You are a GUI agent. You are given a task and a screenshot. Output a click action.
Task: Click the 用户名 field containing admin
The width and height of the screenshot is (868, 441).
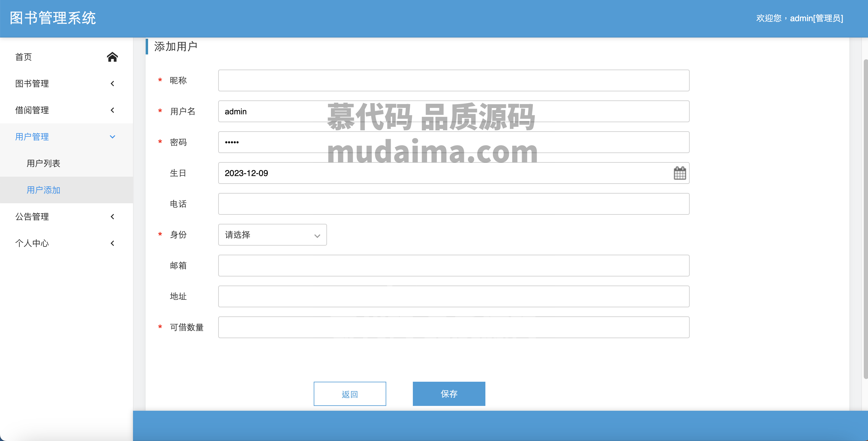[454, 111]
